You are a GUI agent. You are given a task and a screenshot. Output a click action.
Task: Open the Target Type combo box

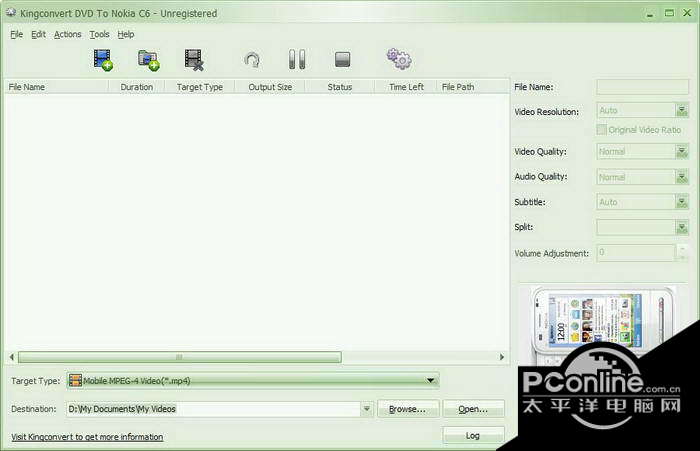click(253, 380)
